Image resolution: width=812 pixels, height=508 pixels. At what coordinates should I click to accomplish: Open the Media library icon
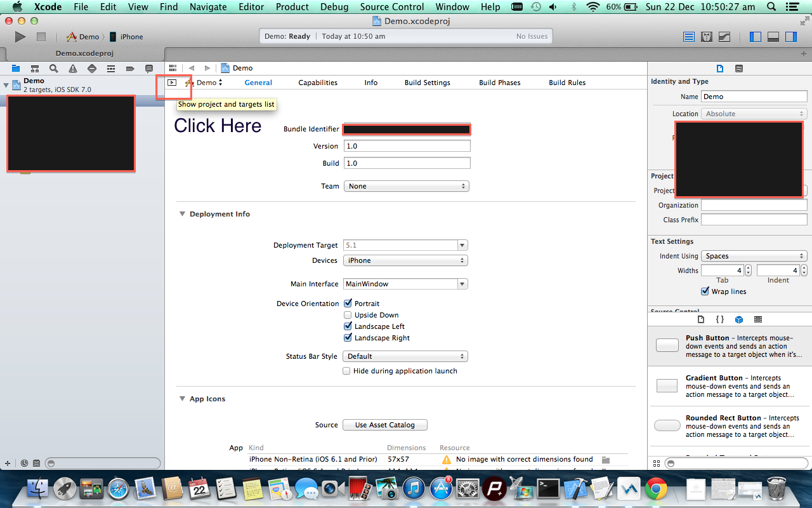(758, 319)
